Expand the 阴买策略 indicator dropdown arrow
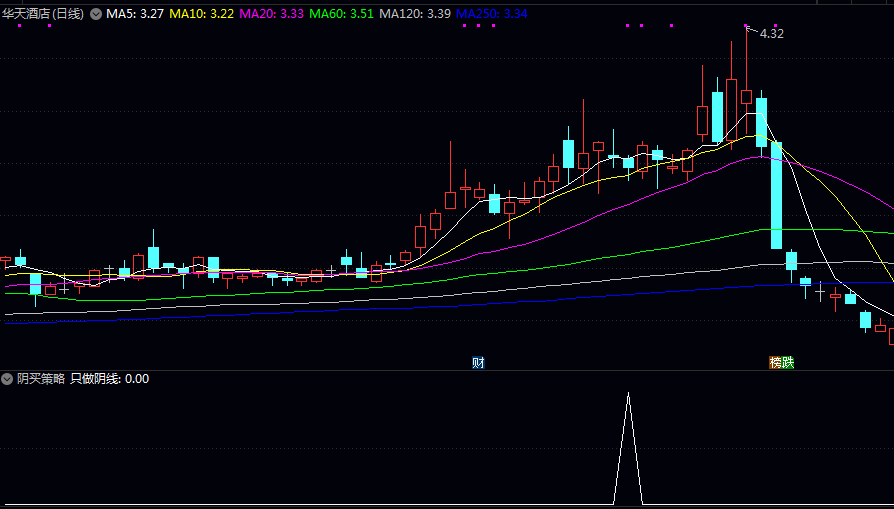 pyautogui.click(x=8, y=379)
